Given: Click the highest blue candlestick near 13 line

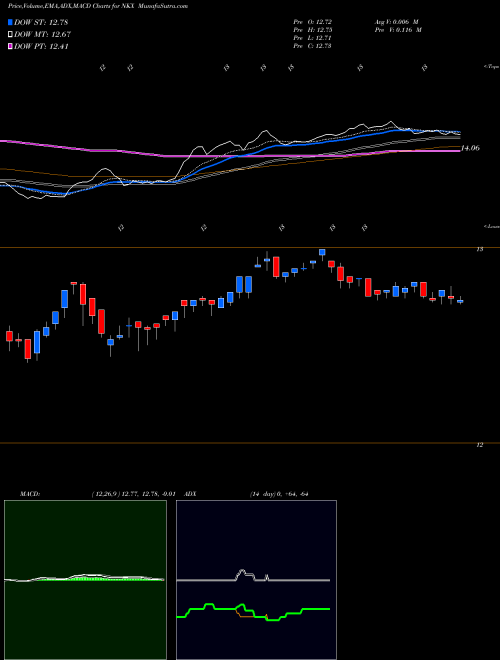Looking at the screenshot, I should [x=322, y=253].
